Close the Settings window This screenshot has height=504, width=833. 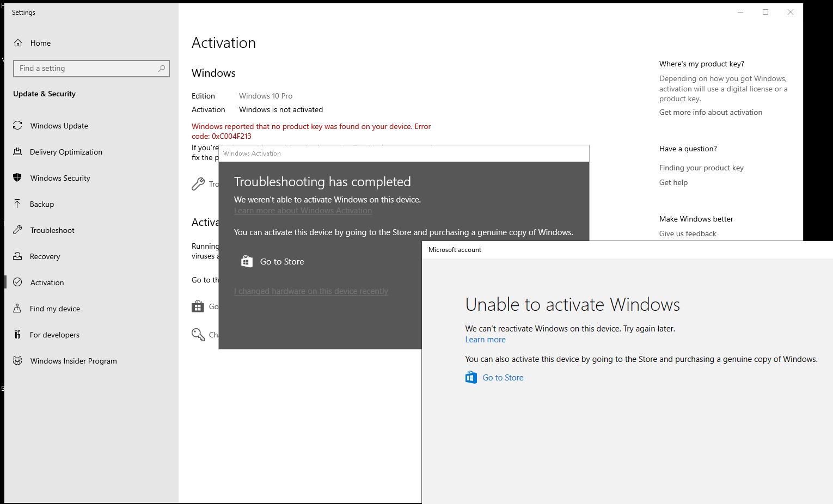click(x=791, y=12)
